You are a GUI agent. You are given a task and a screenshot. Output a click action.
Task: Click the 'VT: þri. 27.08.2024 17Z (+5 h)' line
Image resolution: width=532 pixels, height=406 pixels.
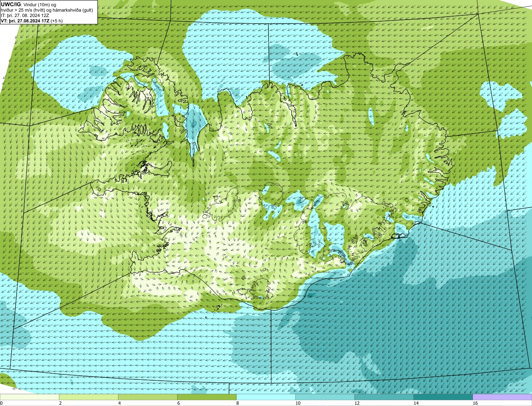click(x=32, y=21)
